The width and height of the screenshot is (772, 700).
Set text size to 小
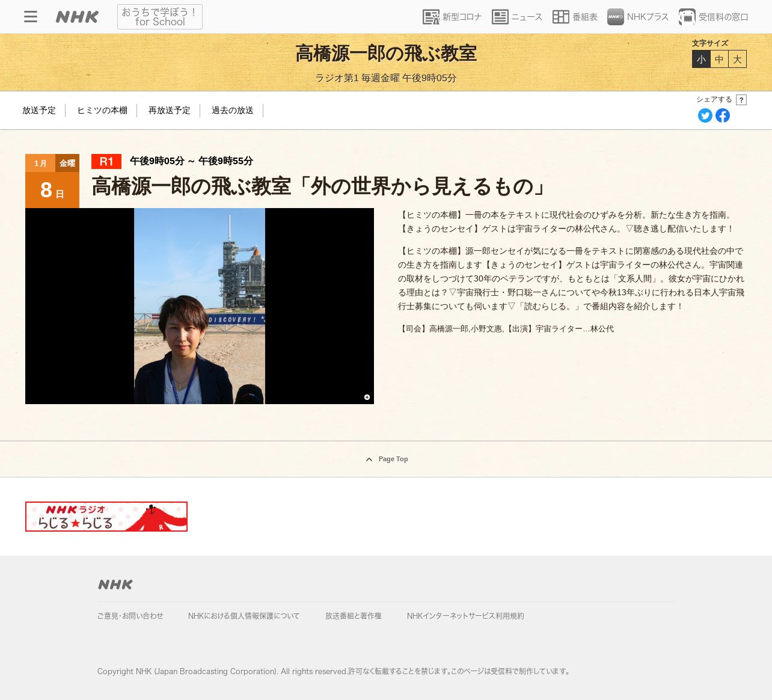click(701, 59)
